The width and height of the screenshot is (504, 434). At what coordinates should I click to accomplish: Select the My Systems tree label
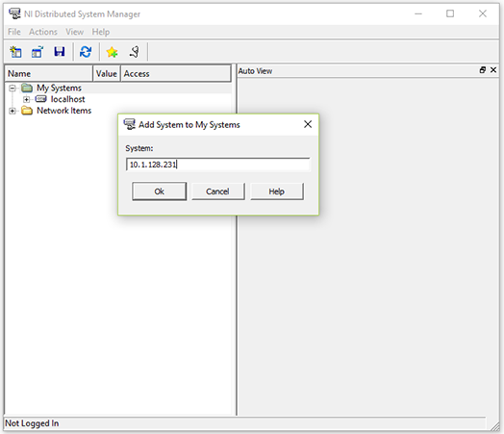click(x=59, y=88)
